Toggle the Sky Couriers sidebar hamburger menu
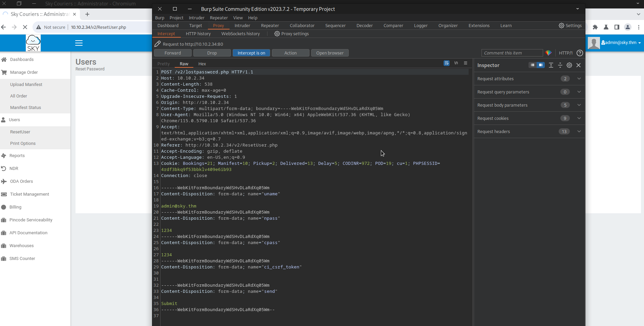Viewport: 644px width, 326px height. click(x=79, y=43)
